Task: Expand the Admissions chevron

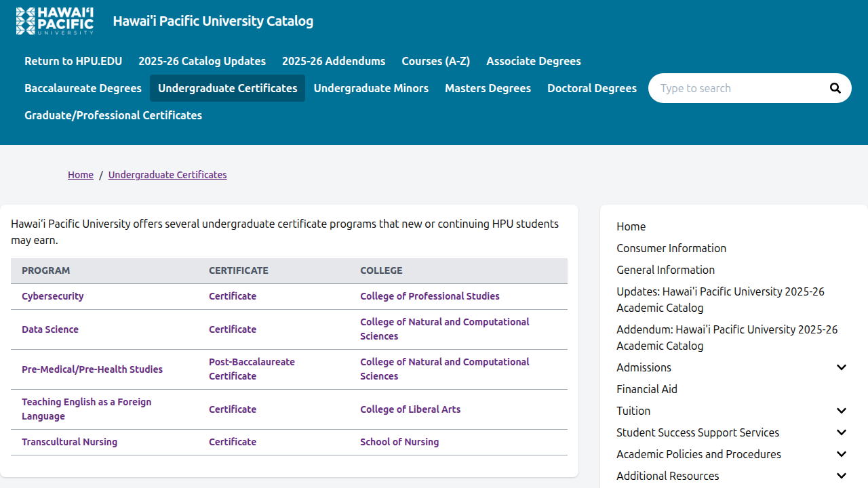Action: click(842, 367)
